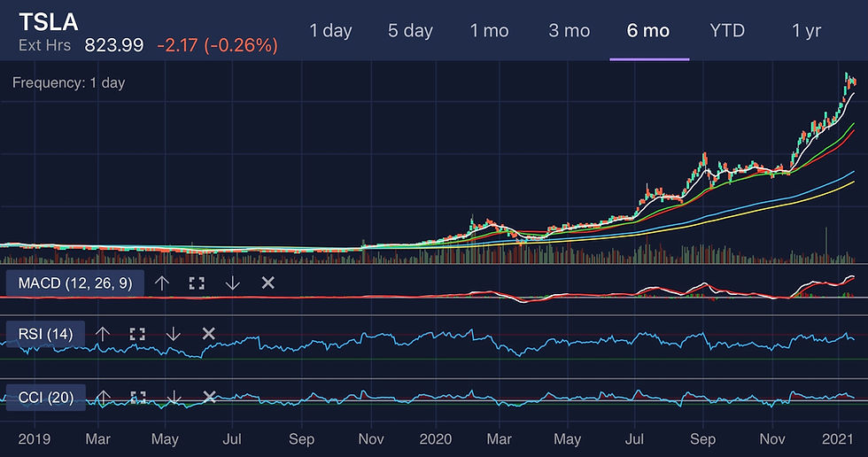The image size is (868, 457).
Task: Move the RSI indicator panel down
Action: (x=174, y=334)
